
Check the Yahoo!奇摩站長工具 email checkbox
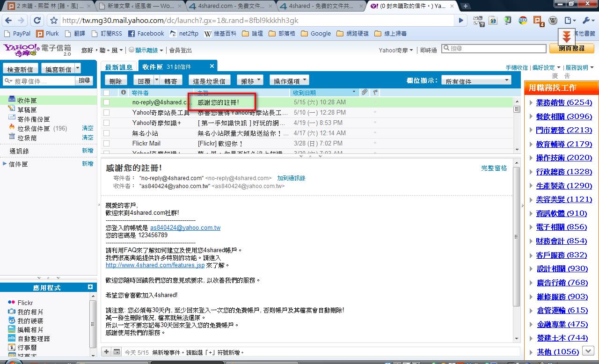click(x=106, y=112)
